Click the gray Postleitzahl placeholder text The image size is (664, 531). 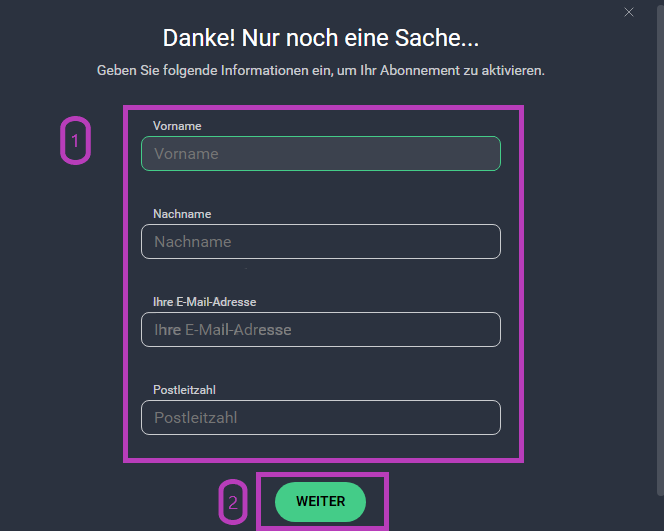(196, 418)
